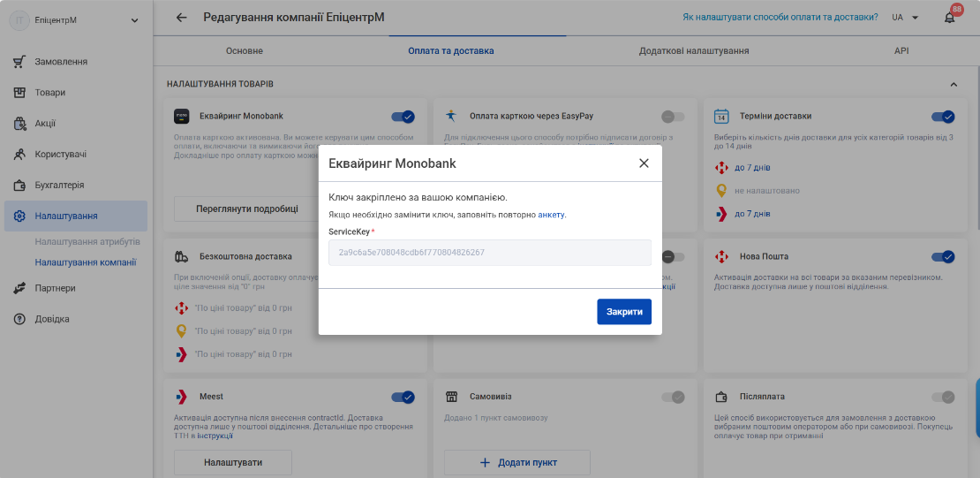Open the Оплата та доставка tab
This screenshot has height=478, width=980.
pyautogui.click(x=451, y=50)
